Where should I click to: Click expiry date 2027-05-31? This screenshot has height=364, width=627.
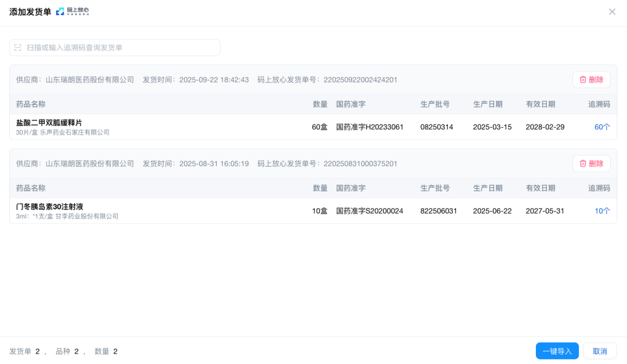point(545,211)
